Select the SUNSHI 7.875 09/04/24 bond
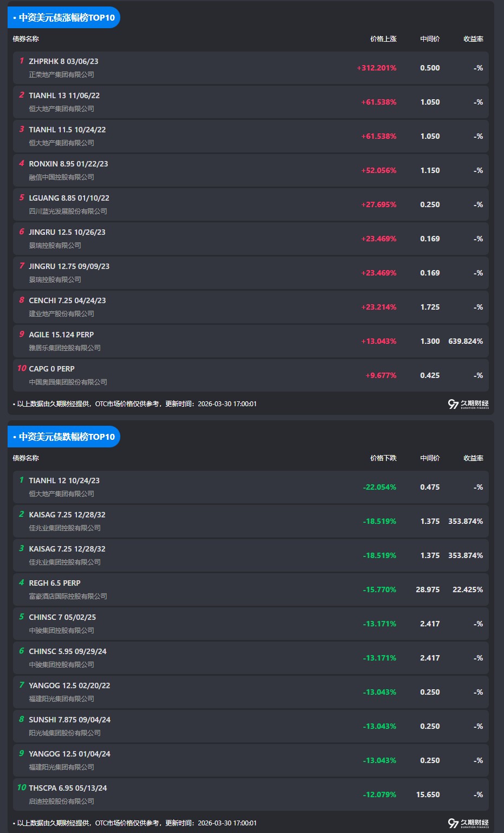 coord(69,720)
